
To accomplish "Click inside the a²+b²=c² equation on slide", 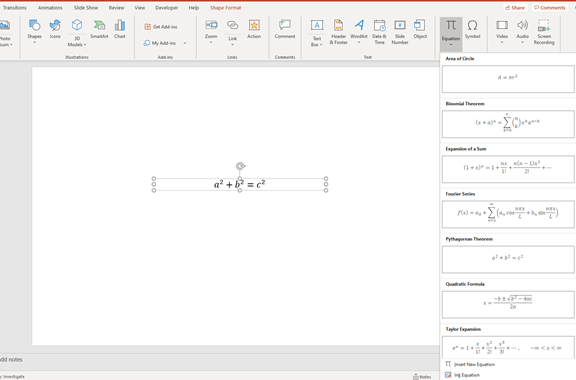I will pyautogui.click(x=240, y=184).
